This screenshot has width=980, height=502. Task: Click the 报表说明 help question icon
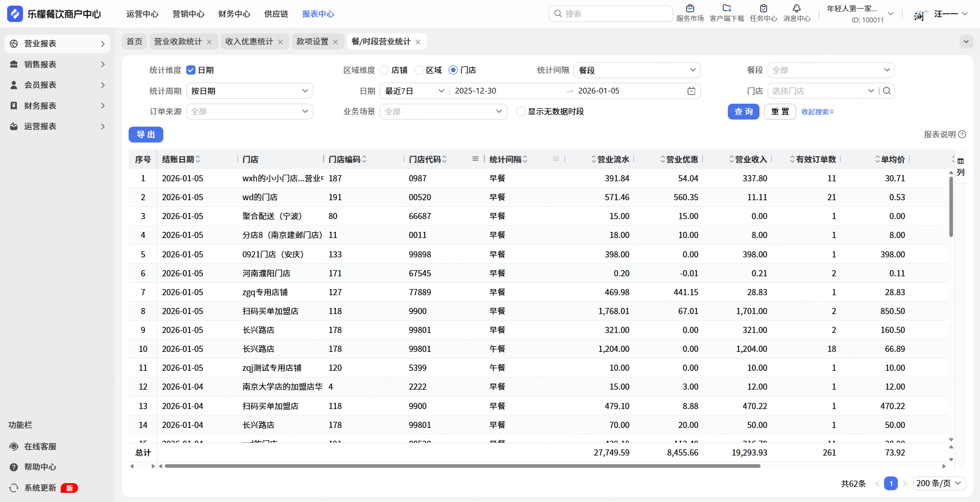tap(962, 134)
